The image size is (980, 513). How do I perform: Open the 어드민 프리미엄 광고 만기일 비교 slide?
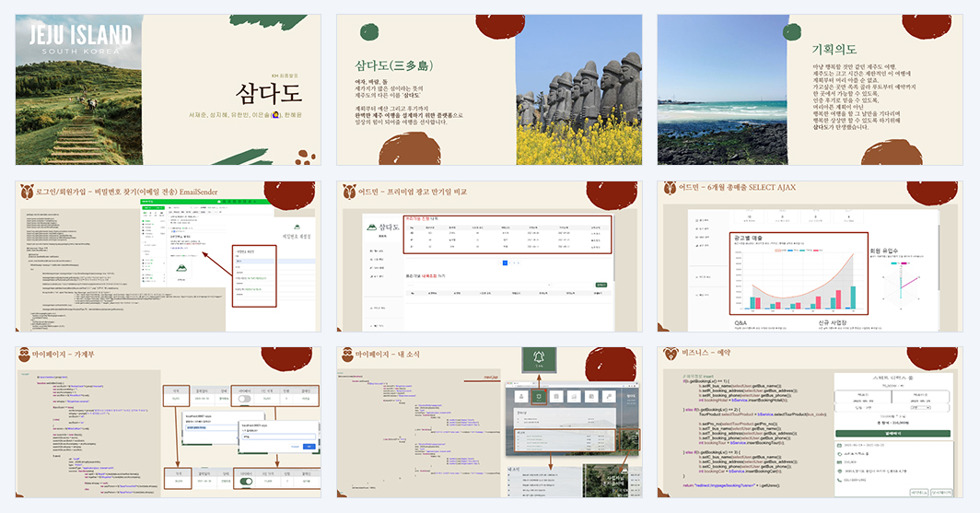click(489, 257)
